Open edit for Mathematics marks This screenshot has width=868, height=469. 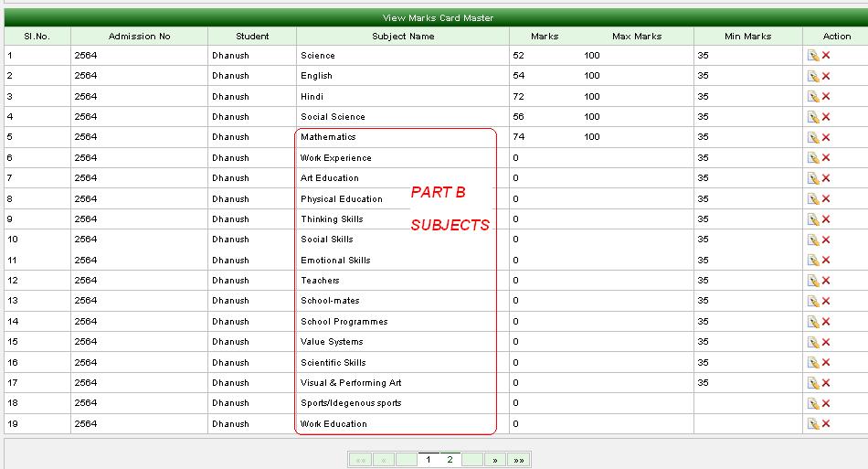tap(812, 137)
